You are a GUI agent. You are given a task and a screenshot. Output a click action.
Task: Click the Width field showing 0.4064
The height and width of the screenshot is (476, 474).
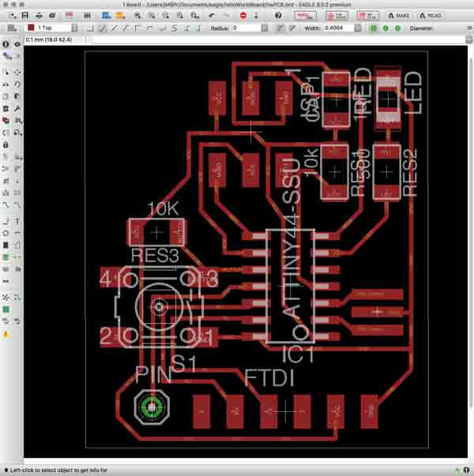(x=339, y=28)
